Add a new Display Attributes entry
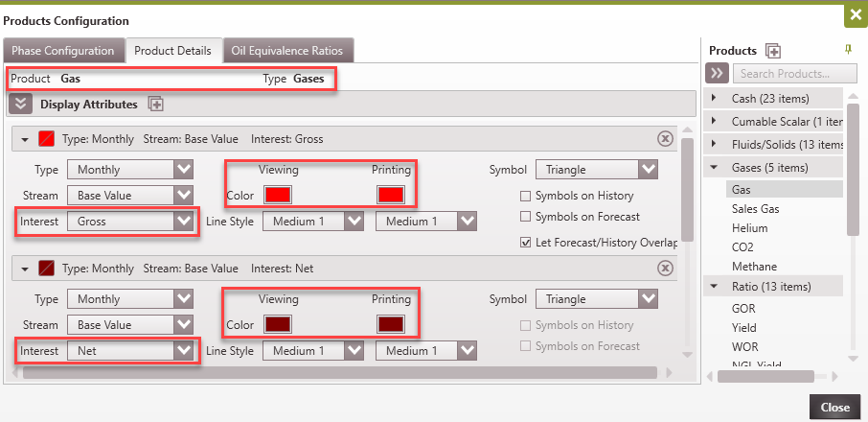Viewport: 868px width, 422px height. click(155, 104)
